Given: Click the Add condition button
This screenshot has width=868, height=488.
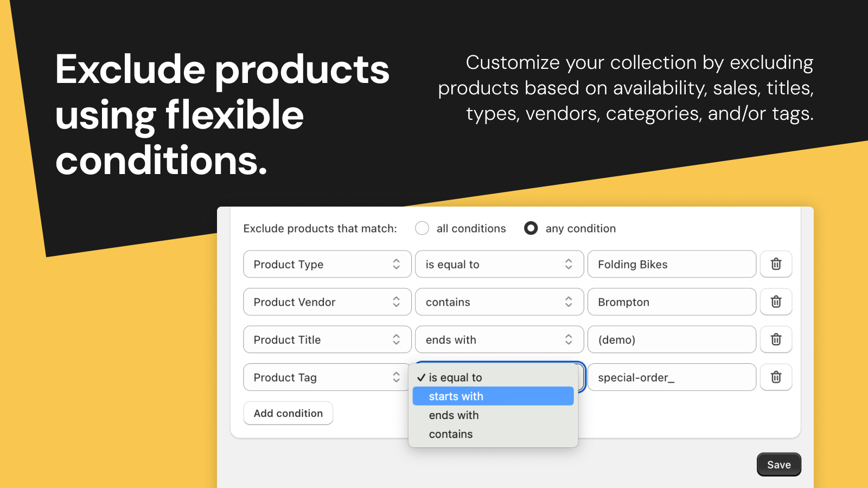Looking at the screenshot, I should pyautogui.click(x=288, y=413).
